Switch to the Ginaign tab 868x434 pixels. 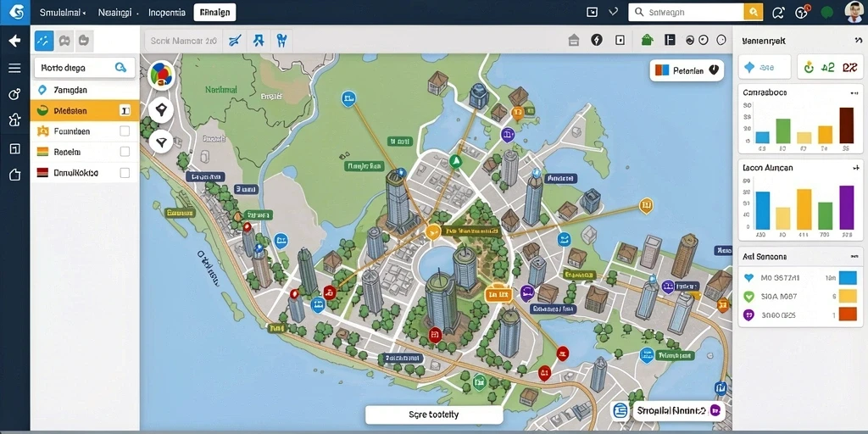[214, 12]
